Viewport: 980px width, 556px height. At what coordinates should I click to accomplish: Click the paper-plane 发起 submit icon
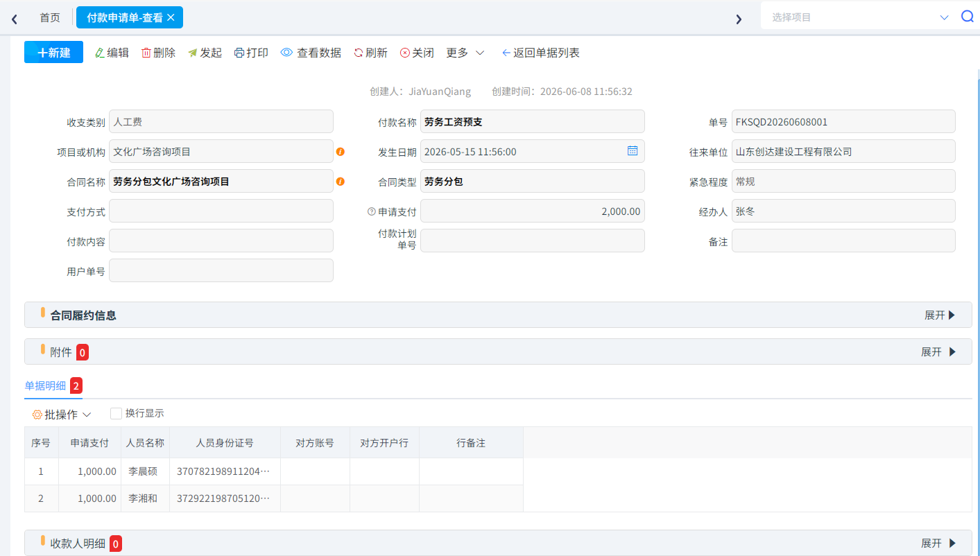[193, 53]
